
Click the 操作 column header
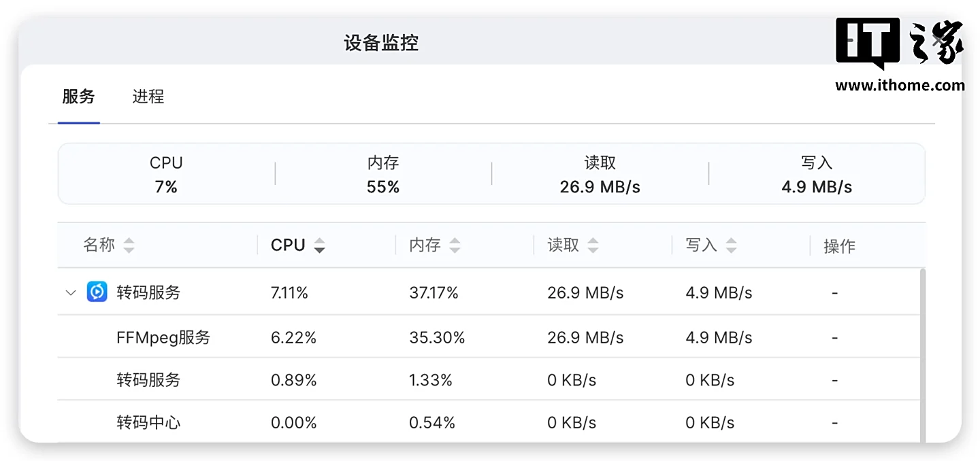pyautogui.click(x=839, y=246)
